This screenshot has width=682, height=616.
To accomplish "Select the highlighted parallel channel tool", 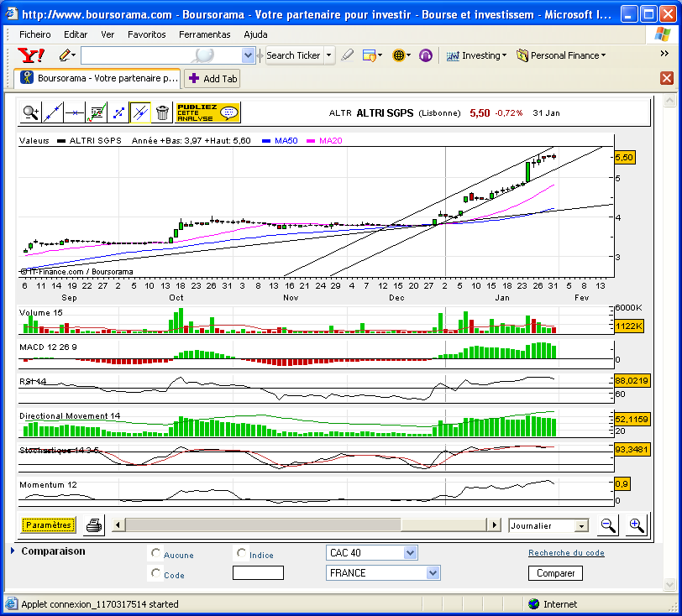I will point(140,113).
